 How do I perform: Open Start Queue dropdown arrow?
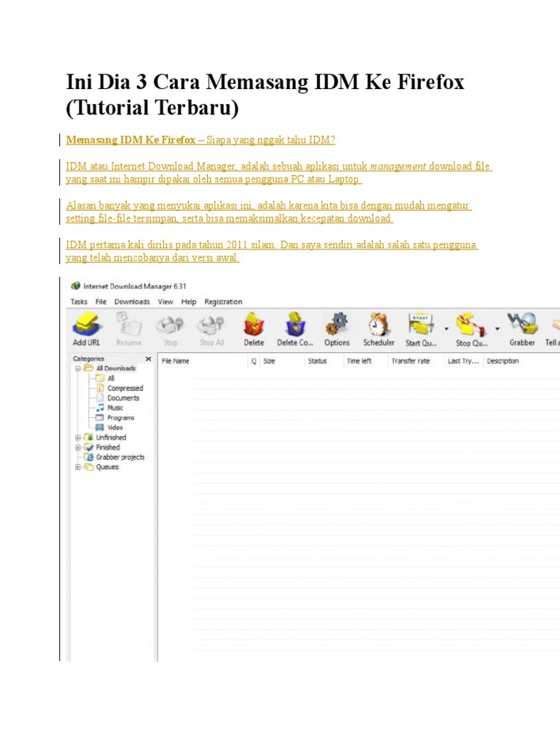(x=446, y=329)
